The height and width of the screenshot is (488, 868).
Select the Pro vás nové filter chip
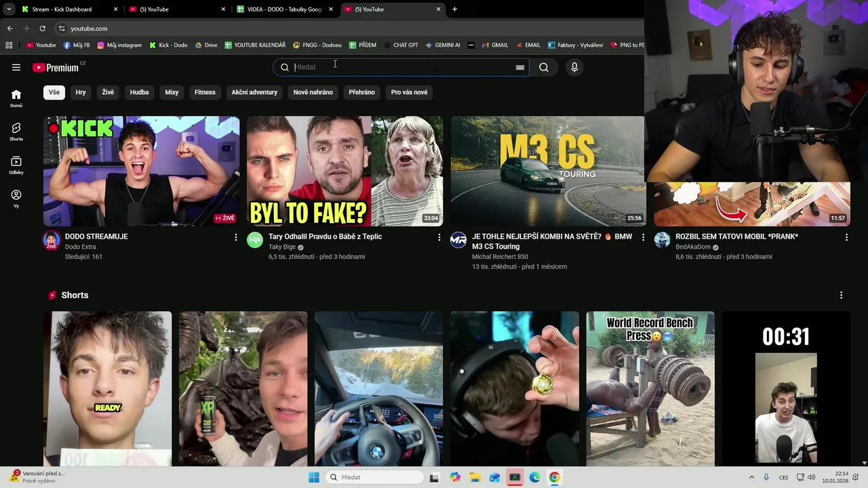[x=409, y=92]
